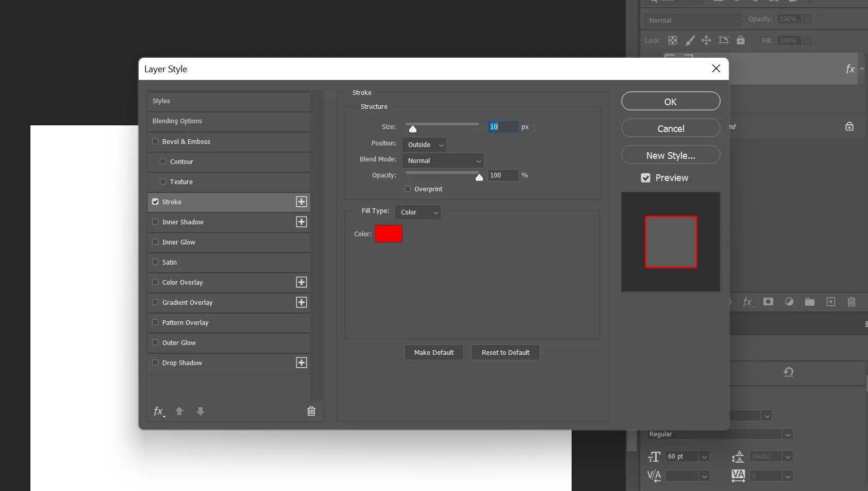Open the Position dropdown set to Outside
Screen dimensions: 868x491
pos(424,144)
